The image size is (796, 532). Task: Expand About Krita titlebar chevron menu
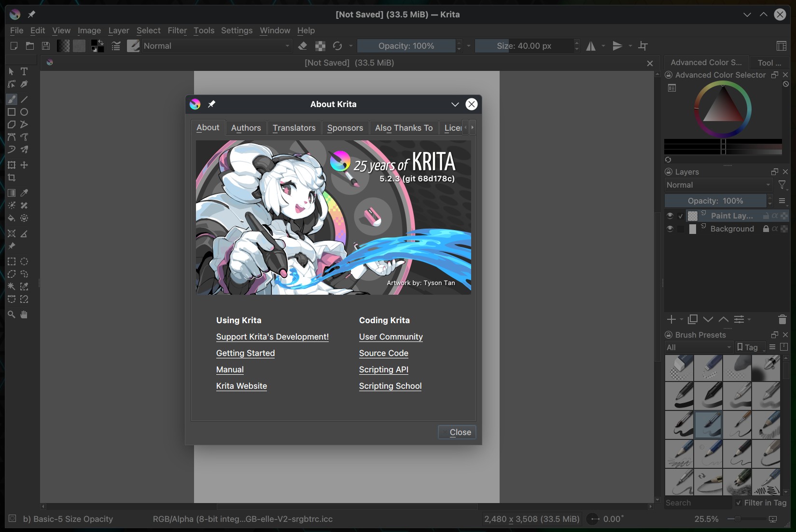(x=455, y=104)
